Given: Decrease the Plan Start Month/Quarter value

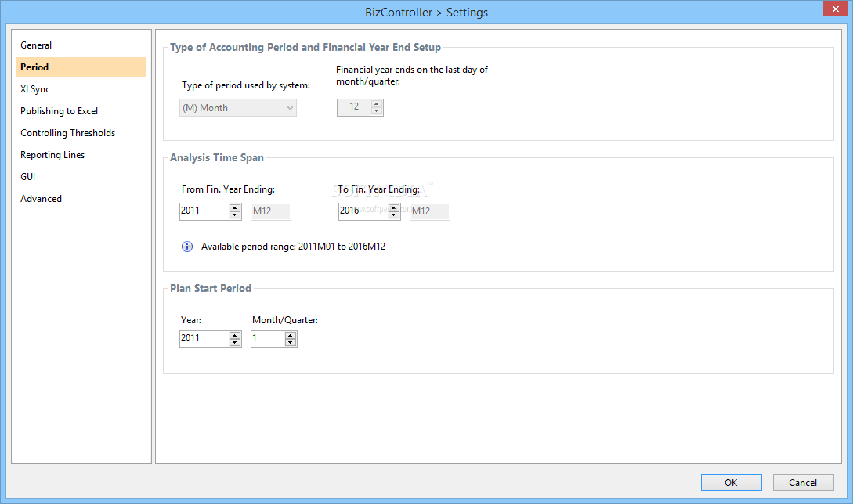Looking at the screenshot, I should [x=291, y=343].
